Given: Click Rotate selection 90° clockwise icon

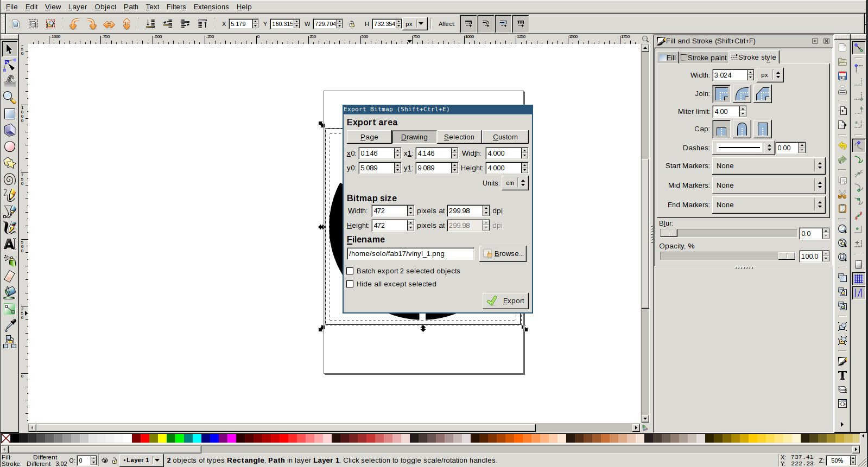Looking at the screenshot, I should pyautogui.click(x=92, y=24).
